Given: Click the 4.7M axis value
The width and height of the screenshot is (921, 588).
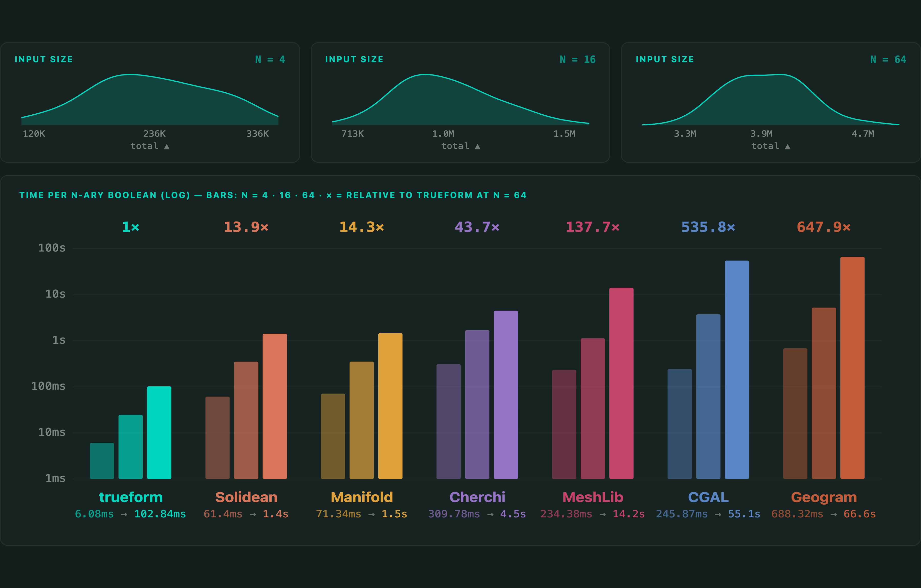Looking at the screenshot, I should [x=862, y=134].
